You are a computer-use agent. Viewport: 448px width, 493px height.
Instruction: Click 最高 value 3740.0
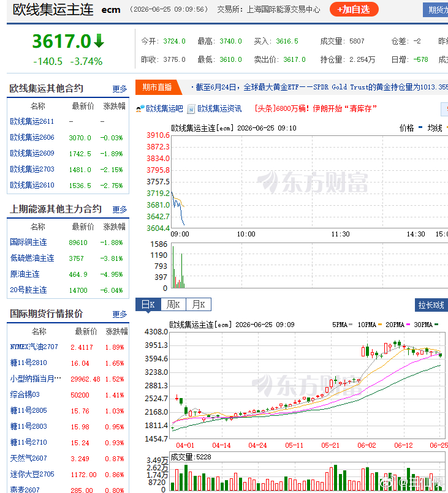pos(230,41)
